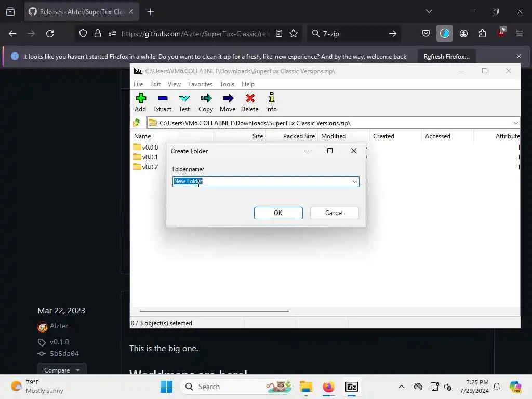Click the Firefox tracking protection shield icon
The height and width of the screenshot is (399, 532).
click(83, 34)
